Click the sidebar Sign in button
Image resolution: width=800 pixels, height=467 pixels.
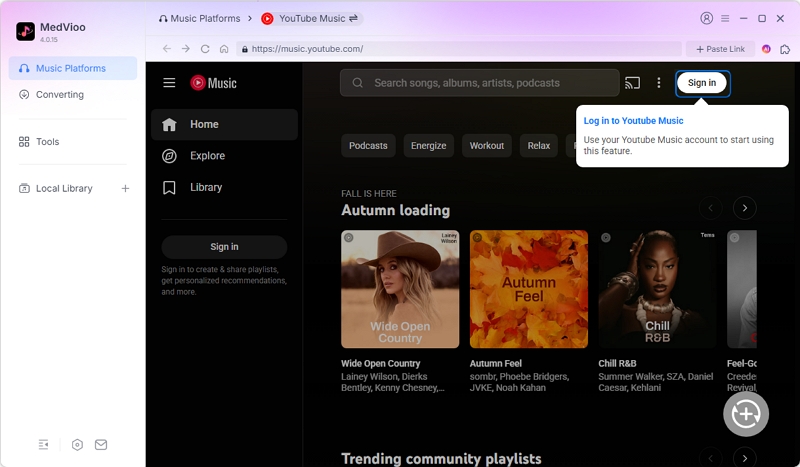[224, 247]
